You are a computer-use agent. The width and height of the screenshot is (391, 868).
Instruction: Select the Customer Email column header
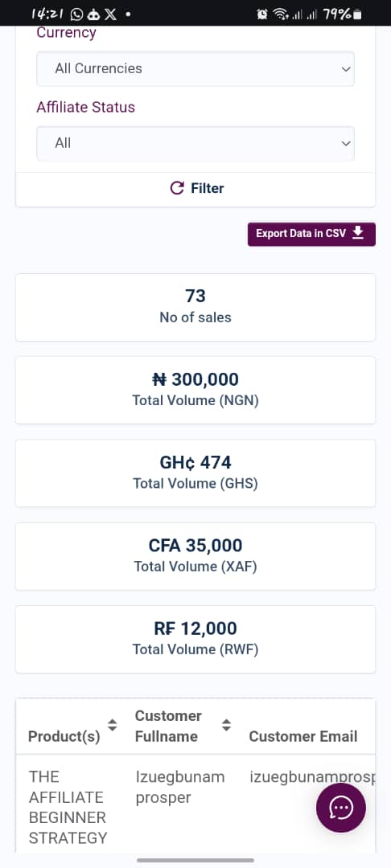pos(303,736)
